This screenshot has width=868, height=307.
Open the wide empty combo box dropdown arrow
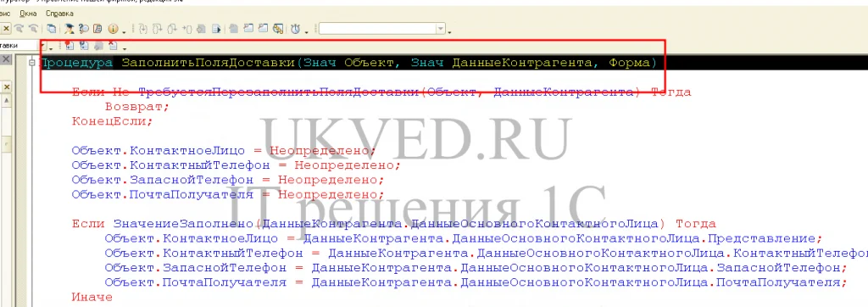[441, 29]
